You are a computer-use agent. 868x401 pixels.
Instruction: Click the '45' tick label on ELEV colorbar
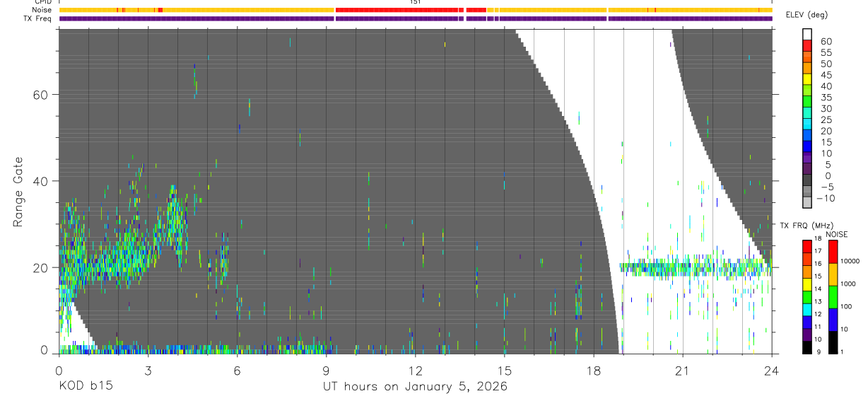pos(826,75)
